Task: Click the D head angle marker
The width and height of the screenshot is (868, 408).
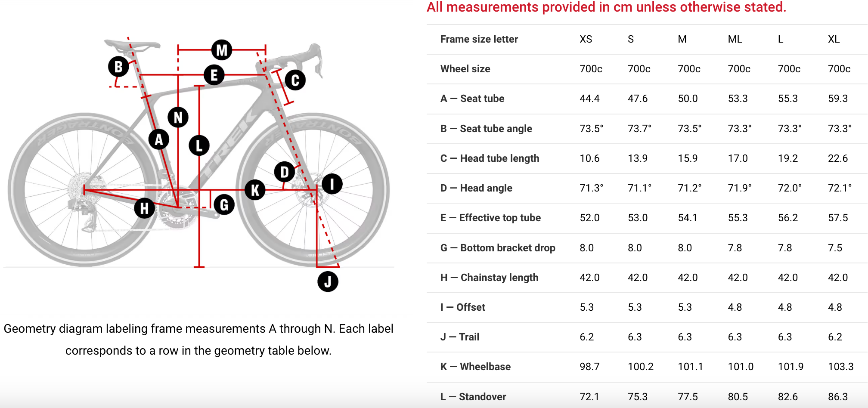Action: tap(285, 172)
